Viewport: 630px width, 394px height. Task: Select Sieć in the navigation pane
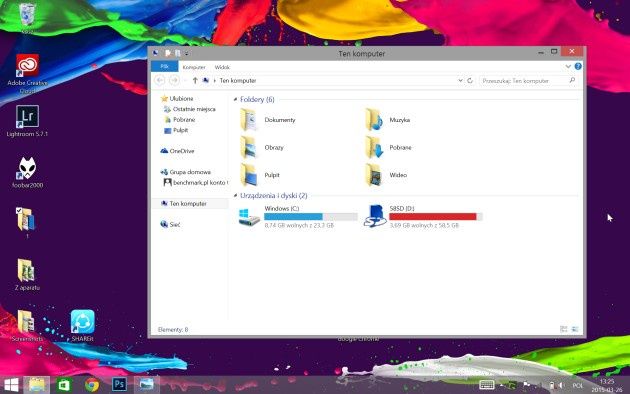coord(170,225)
